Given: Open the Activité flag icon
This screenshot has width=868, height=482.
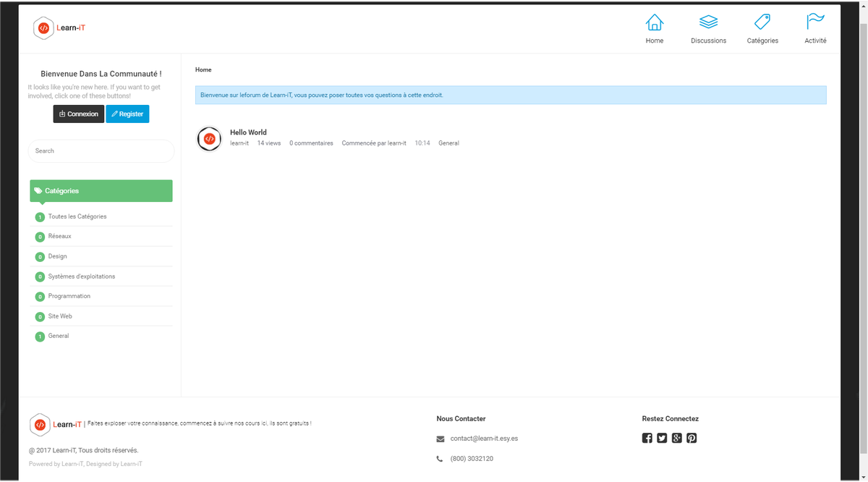Looking at the screenshot, I should point(815,22).
